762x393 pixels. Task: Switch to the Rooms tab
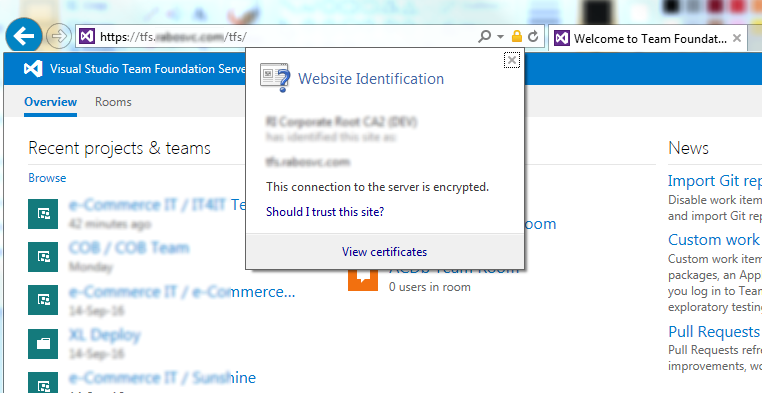coord(113,102)
